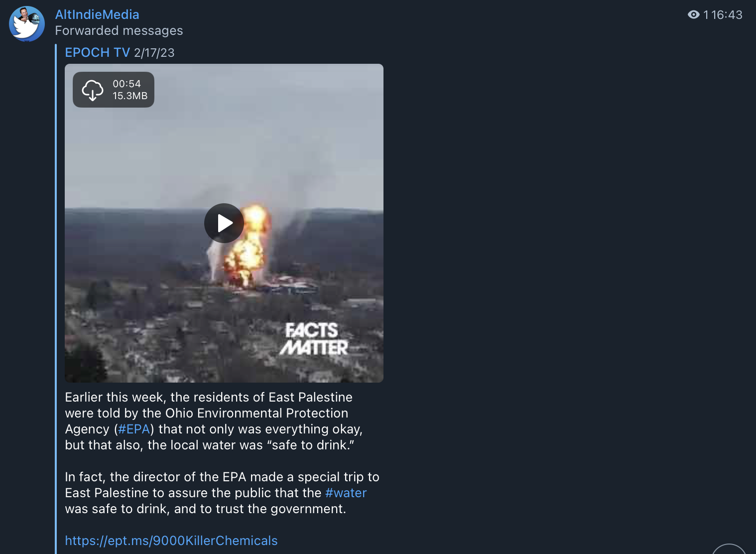
Task: Click the paragraph starting 'In fact, the director'
Action: 222,493
